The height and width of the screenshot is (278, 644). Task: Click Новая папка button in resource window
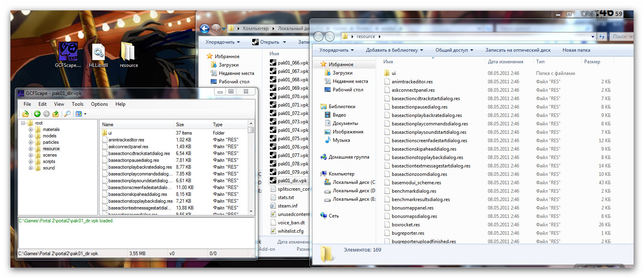tap(576, 50)
